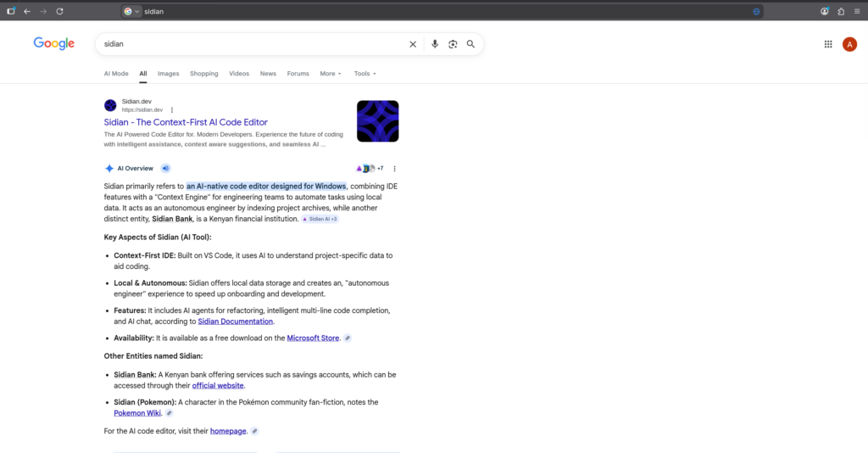Click link icon after Microsoft Store

(x=347, y=338)
